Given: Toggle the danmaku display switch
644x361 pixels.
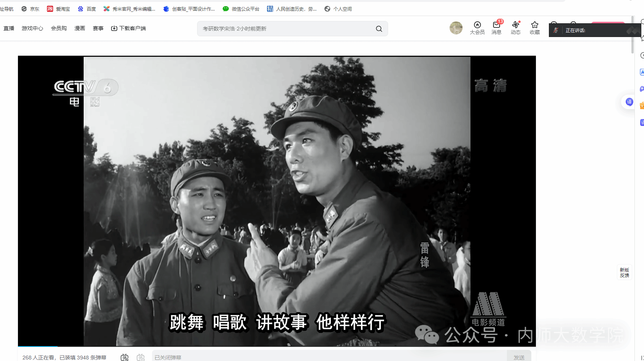Looking at the screenshot, I should click(125, 357).
